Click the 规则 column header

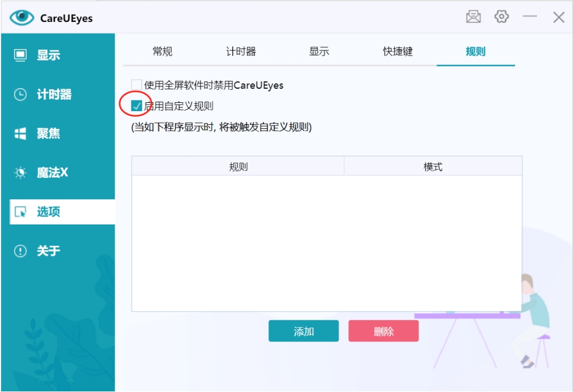pyautogui.click(x=237, y=165)
